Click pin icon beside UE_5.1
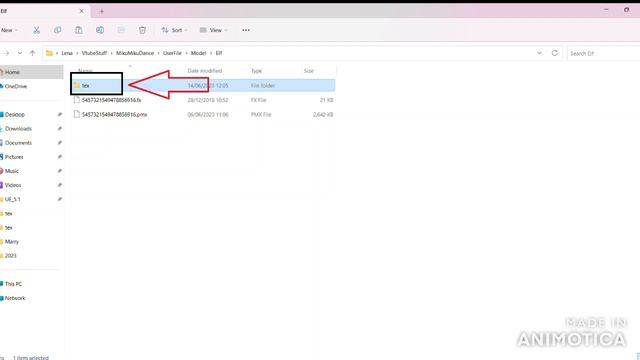Viewport: 640px width, 360px height. coord(60,199)
